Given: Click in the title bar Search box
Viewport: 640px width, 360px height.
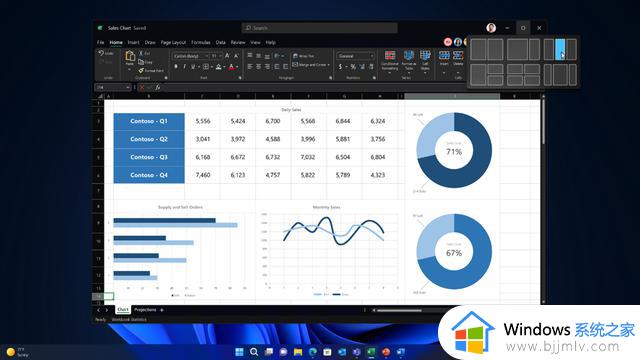Looking at the screenshot, I should click(319, 28).
